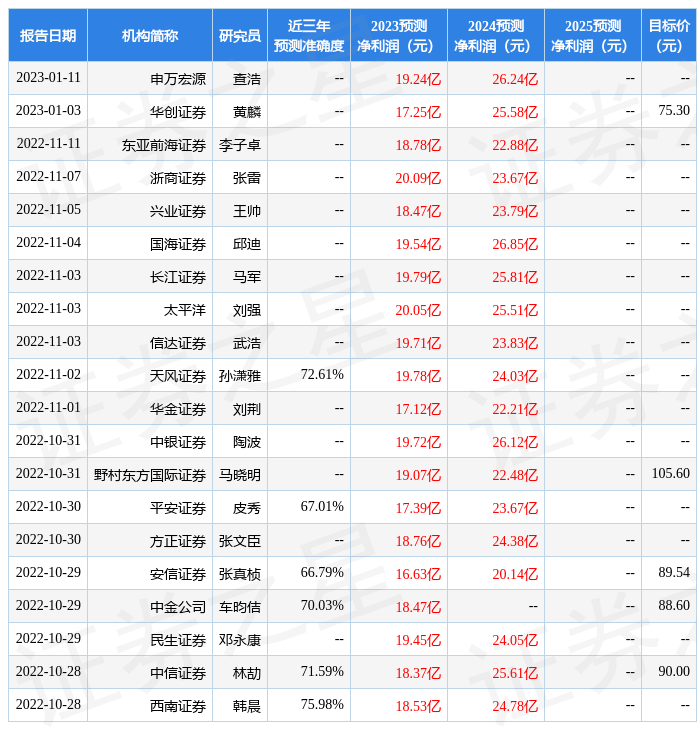
Task: Click the 67.01% accuracy value
Action: pyautogui.click(x=322, y=507)
